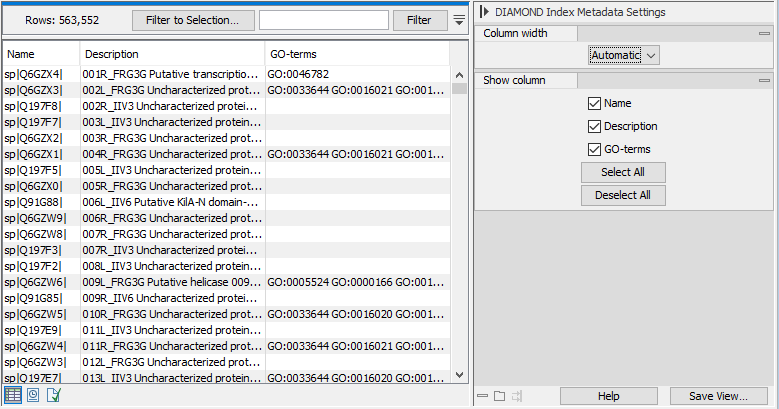Click the filter text input field
779x409 pixels.
324,20
